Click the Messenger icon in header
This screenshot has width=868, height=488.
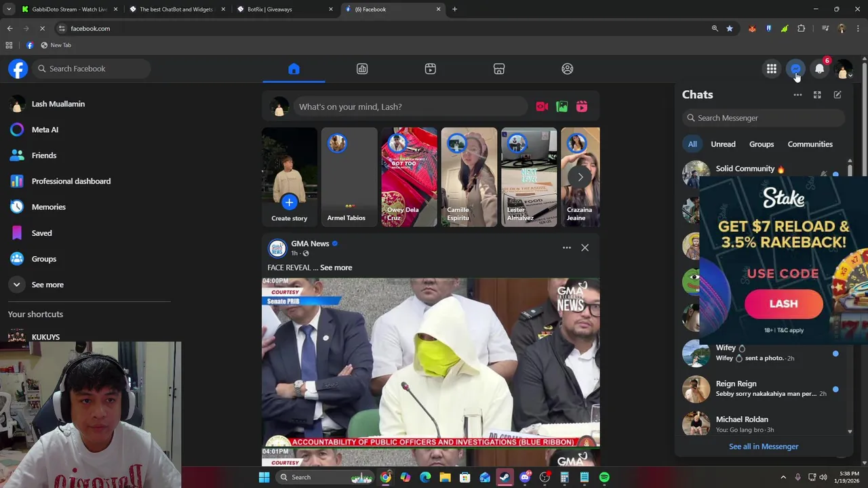click(796, 68)
